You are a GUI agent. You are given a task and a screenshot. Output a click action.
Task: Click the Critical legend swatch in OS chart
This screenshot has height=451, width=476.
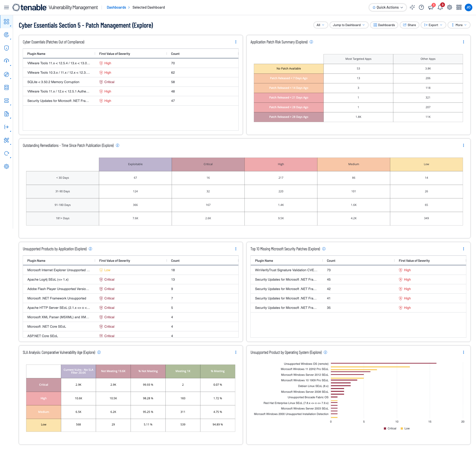coord(385,429)
